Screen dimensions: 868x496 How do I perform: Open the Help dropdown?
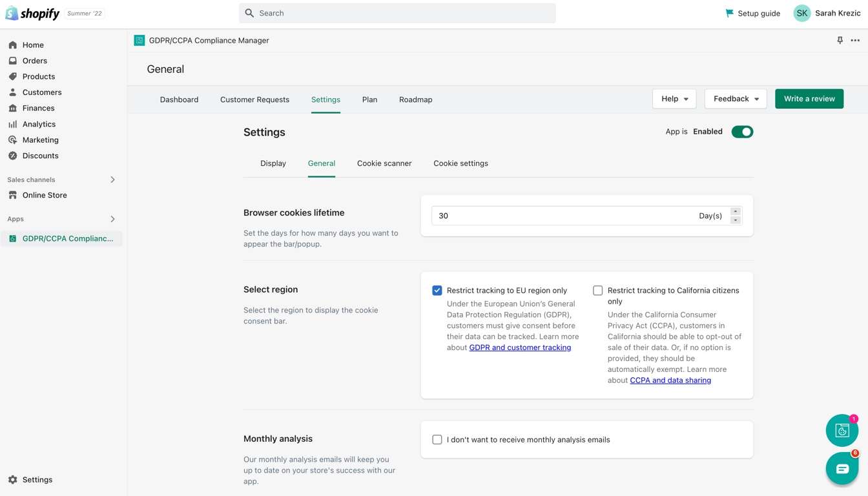674,99
